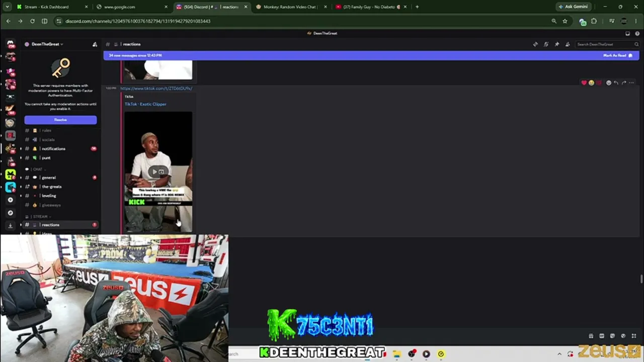Image resolution: width=644 pixels, height=362 pixels.
Task: Open the socials channel
Action: (60, 139)
